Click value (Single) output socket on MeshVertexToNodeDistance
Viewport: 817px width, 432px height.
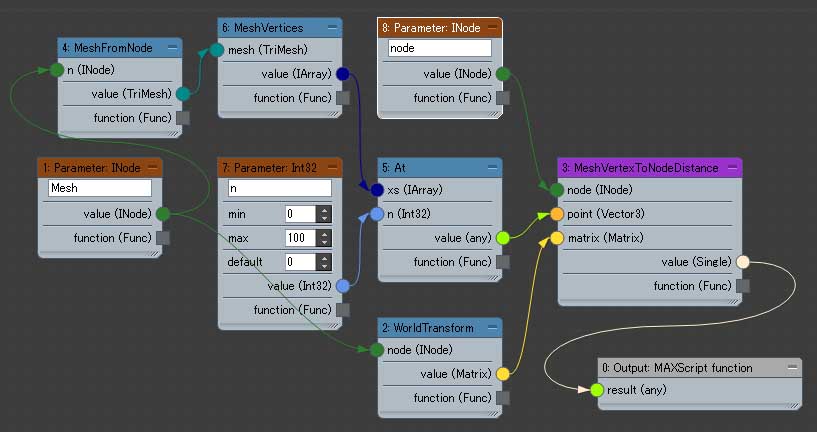pos(743,262)
